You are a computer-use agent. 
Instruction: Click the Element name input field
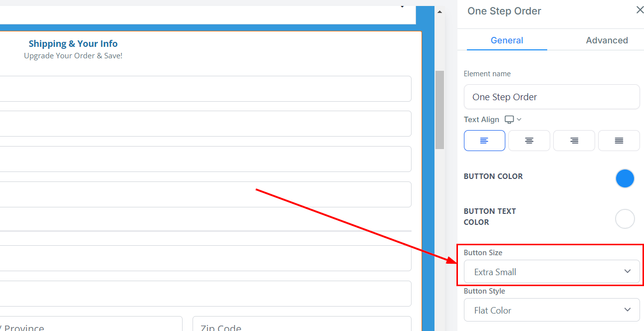point(551,97)
